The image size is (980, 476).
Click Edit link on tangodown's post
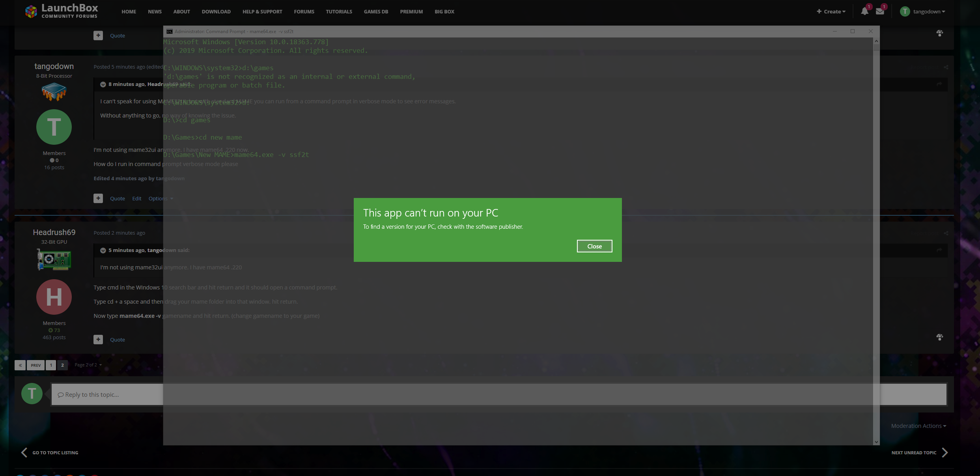tap(136, 198)
